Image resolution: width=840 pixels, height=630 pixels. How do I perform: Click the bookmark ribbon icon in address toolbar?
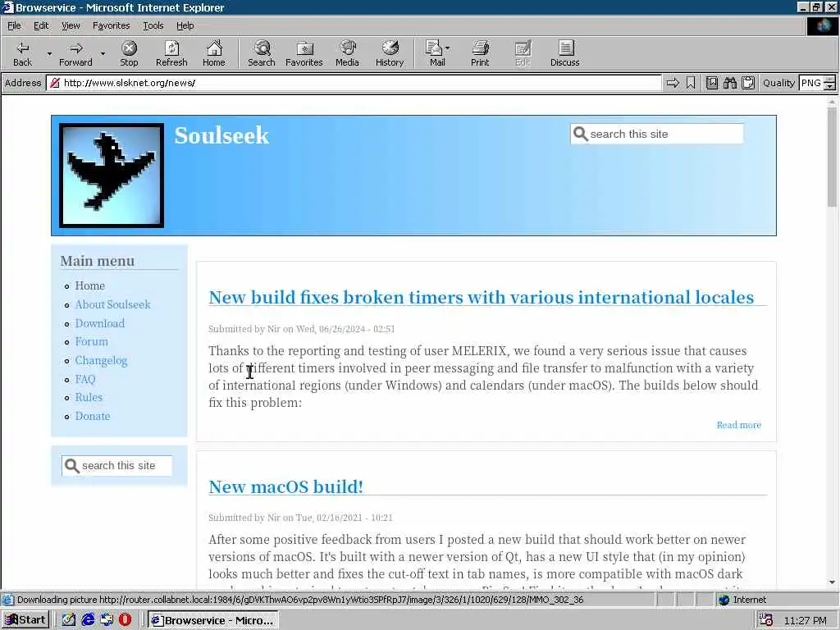[x=691, y=83]
